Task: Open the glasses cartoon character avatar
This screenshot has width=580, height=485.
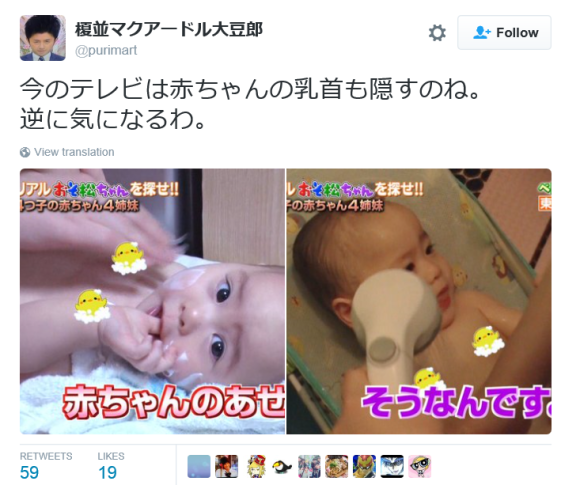Action: tap(419, 466)
